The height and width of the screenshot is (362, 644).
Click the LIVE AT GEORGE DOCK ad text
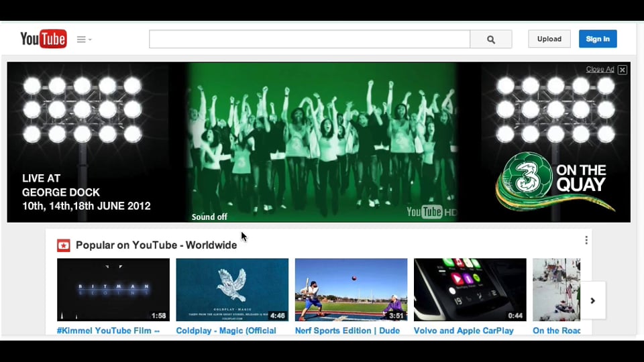click(87, 192)
